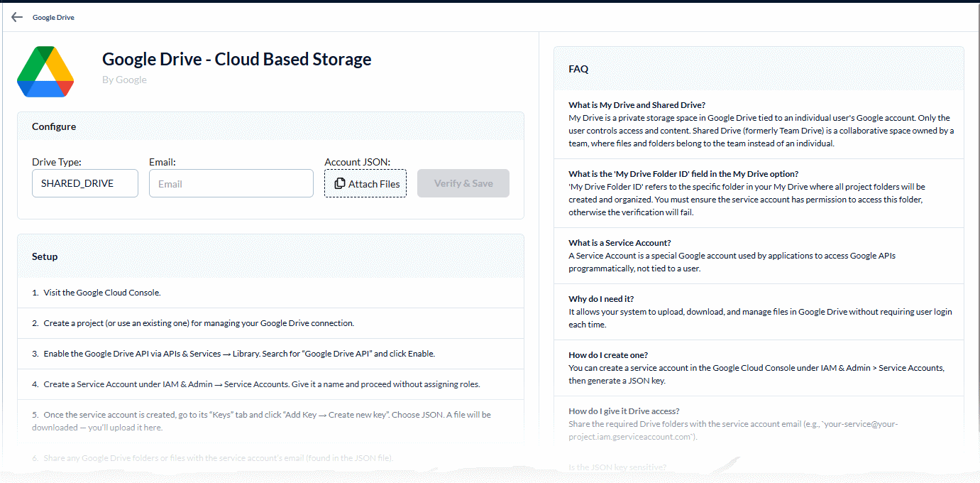Image resolution: width=980 pixels, height=483 pixels.
Task: Click the paperclip icon in Attach Files
Action: pyautogui.click(x=340, y=183)
